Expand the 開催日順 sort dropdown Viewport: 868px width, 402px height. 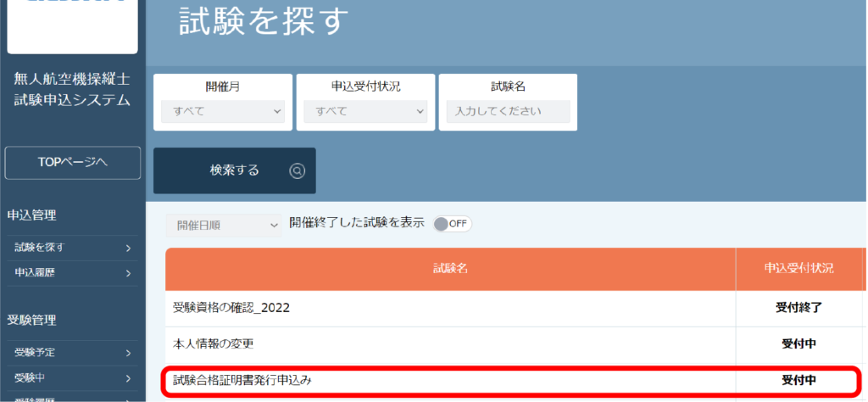223,225
